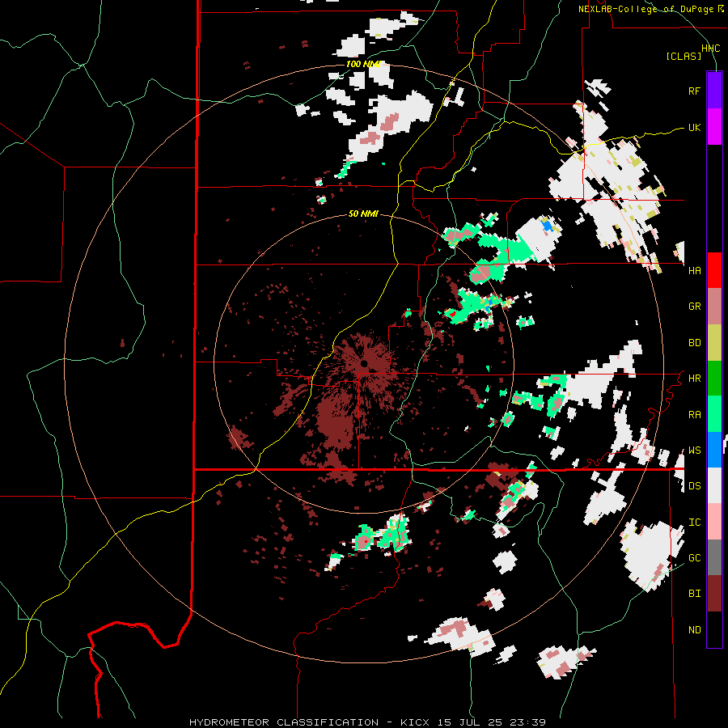The height and width of the screenshot is (728, 728).
Task: Click the GR legend label
Action: click(694, 307)
